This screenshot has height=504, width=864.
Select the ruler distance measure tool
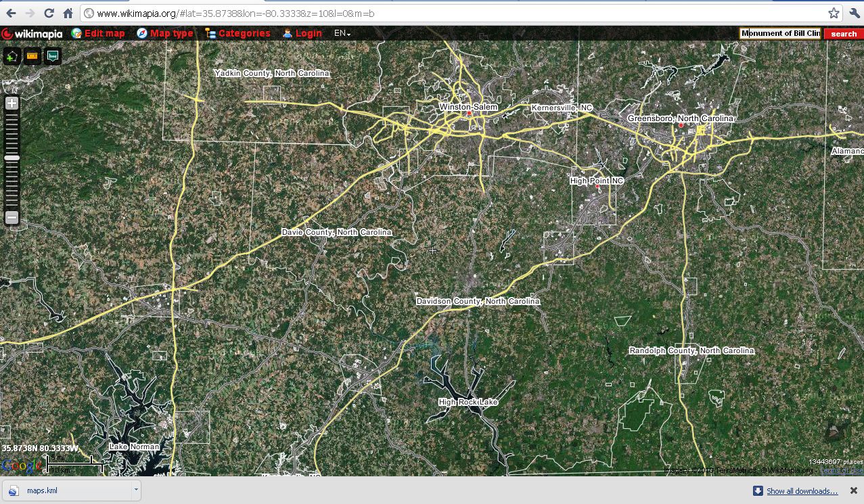[x=32, y=56]
